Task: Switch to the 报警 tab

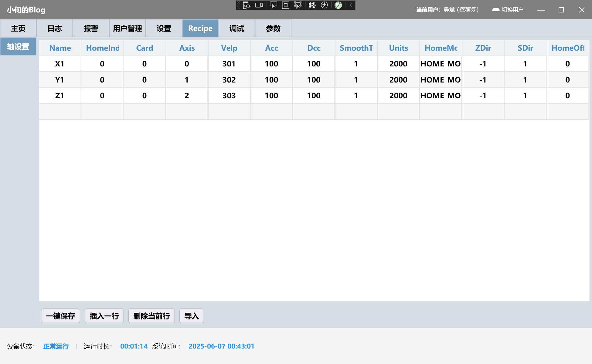Action: click(x=91, y=29)
